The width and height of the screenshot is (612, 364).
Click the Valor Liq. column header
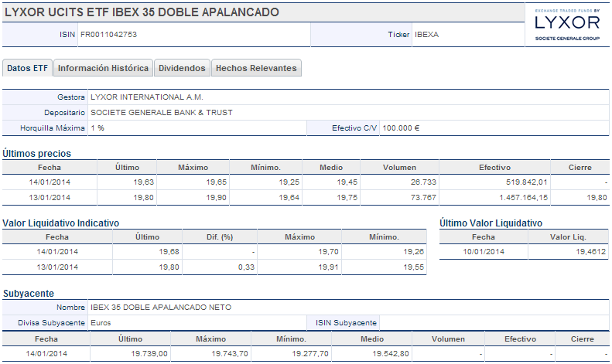[568, 237]
